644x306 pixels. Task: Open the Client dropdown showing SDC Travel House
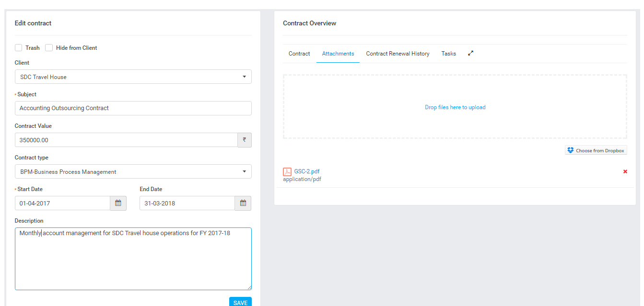(x=133, y=77)
